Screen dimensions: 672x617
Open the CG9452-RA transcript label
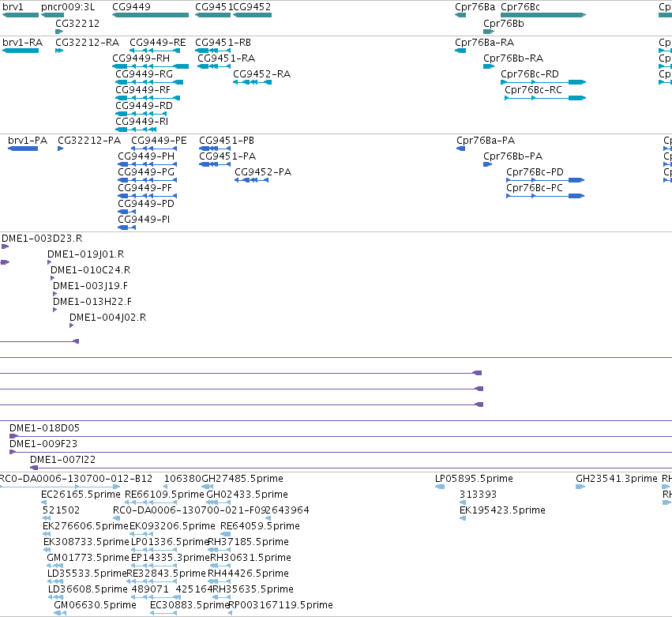click(261, 73)
